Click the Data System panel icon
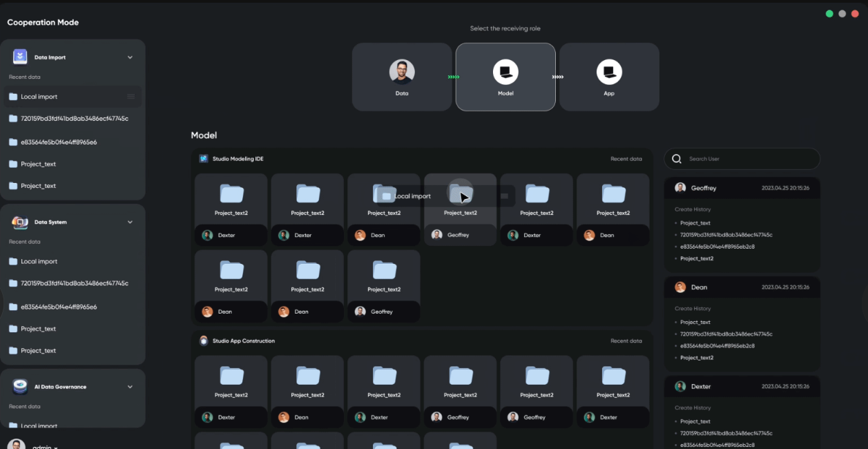This screenshot has height=449, width=868. coord(20,222)
